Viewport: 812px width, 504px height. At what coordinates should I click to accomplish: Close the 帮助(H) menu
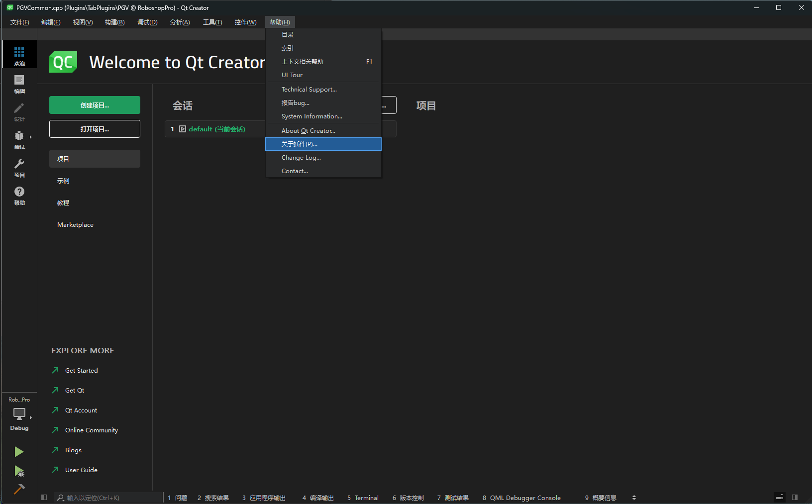point(280,22)
